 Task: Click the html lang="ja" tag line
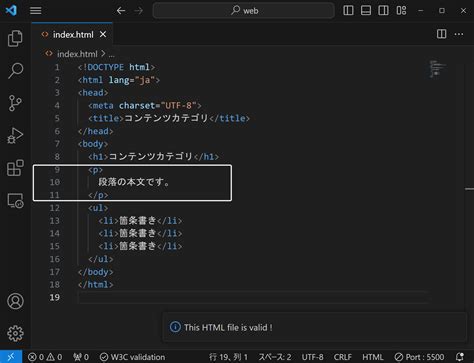pyautogui.click(x=119, y=80)
